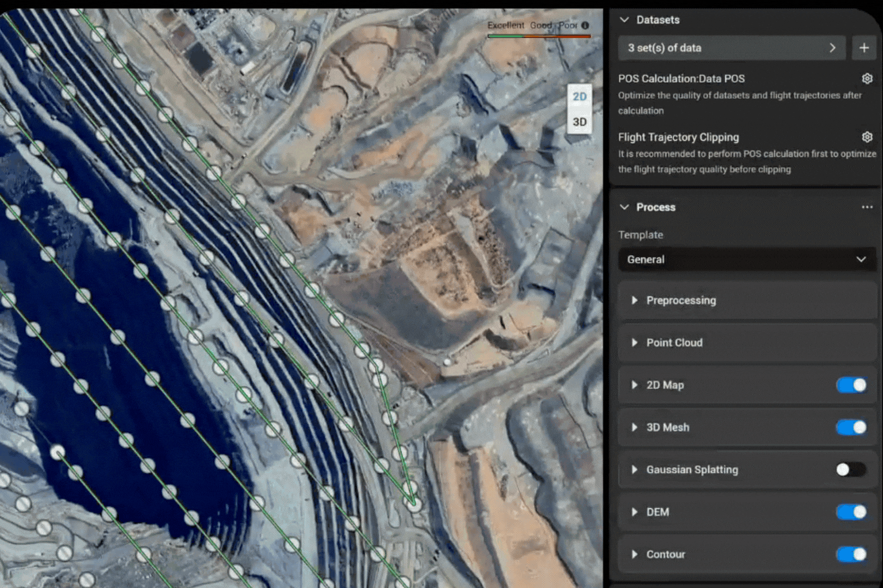Click the Excellent-Good-Poor quality color bar
The height and width of the screenshot is (588, 883).
[x=539, y=36]
